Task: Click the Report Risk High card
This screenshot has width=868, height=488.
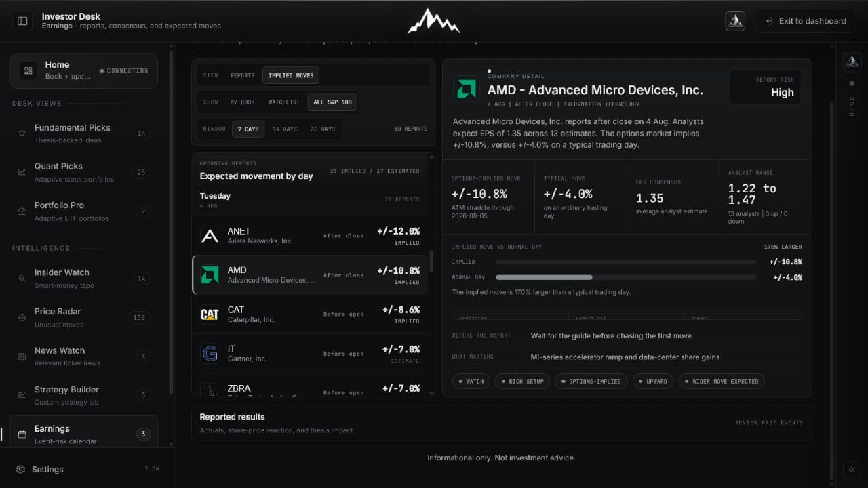Action: 766,87
